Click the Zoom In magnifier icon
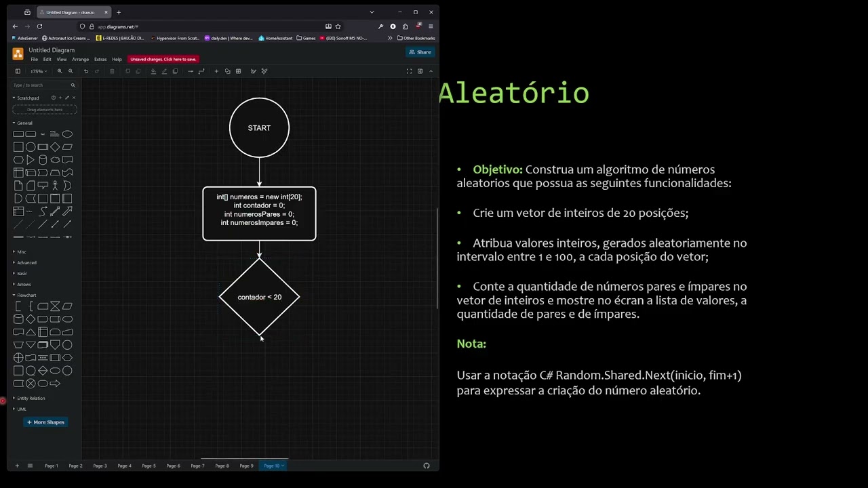 [x=60, y=71]
